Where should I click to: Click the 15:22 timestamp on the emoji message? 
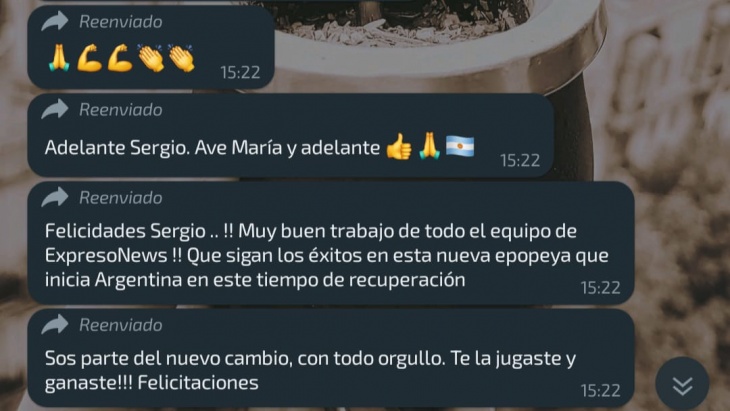point(240,72)
